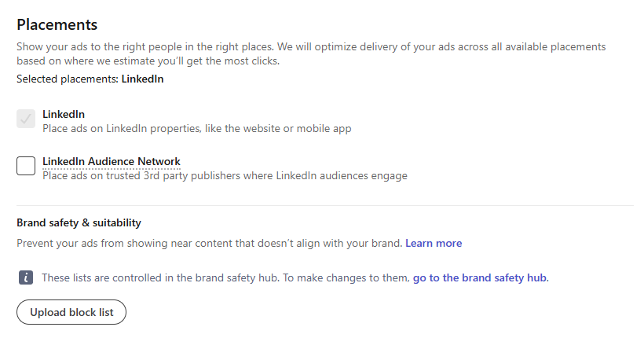The image size is (644, 338).
Task: Click 'Place ads on LinkedIn properties' description
Action: [x=196, y=128]
